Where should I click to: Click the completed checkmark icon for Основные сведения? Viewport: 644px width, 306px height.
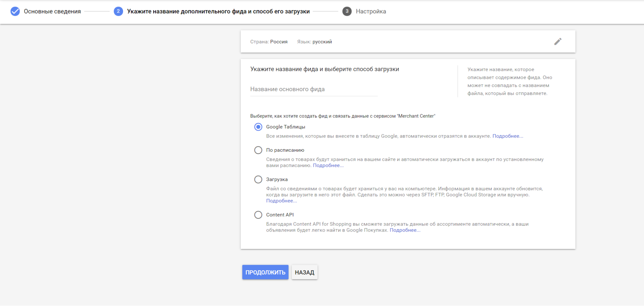click(15, 11)
